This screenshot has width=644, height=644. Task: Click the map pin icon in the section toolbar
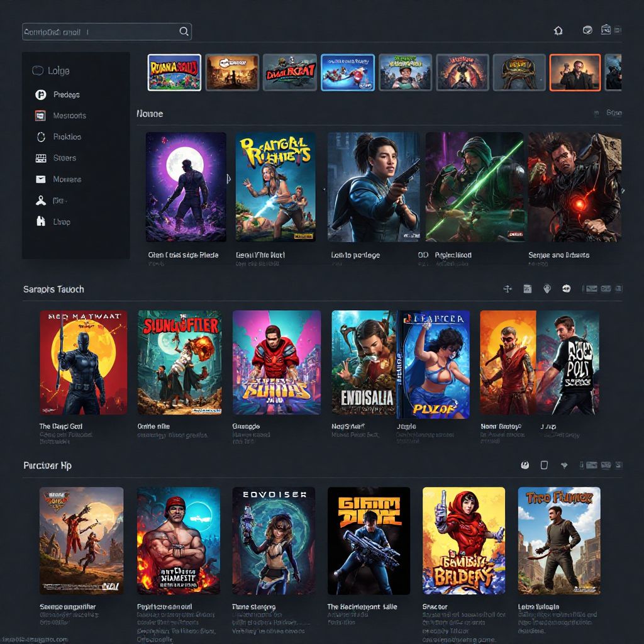[547, 288]
